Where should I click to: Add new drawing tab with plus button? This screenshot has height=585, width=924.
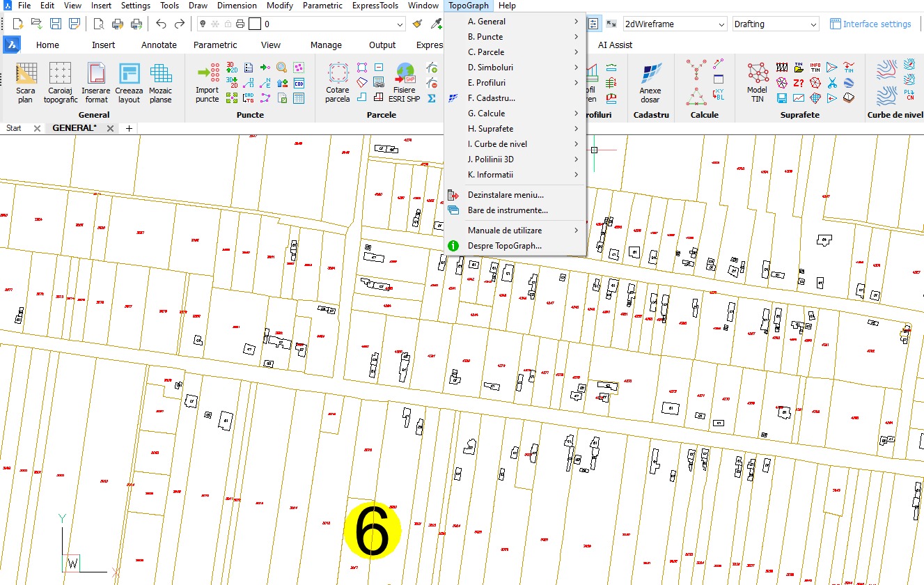click(129, 128)
